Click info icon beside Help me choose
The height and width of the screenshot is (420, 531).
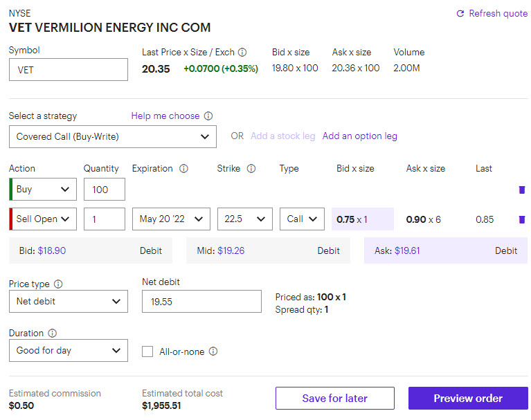tap(208, 116)
